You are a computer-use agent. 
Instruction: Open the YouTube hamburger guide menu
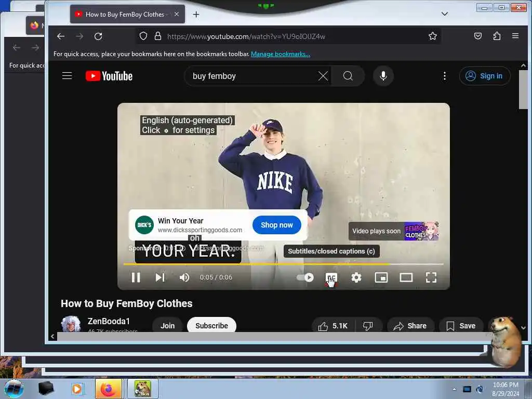(x=67, y=76)
